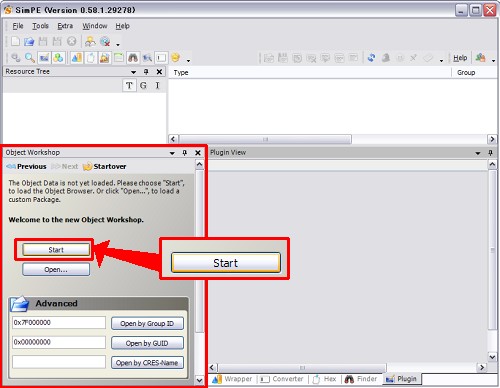Click the resource list horizontal scrollbar thumb
The width and height of the screenshot is (500, 388).
point(265,139)
